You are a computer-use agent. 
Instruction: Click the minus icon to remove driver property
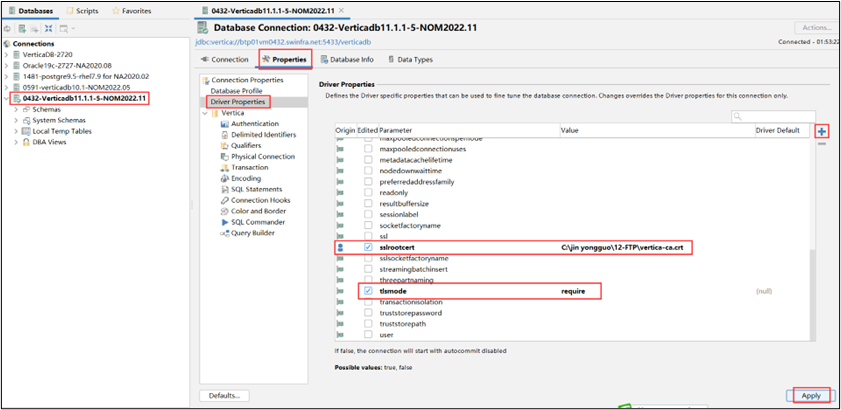[822, 145]
